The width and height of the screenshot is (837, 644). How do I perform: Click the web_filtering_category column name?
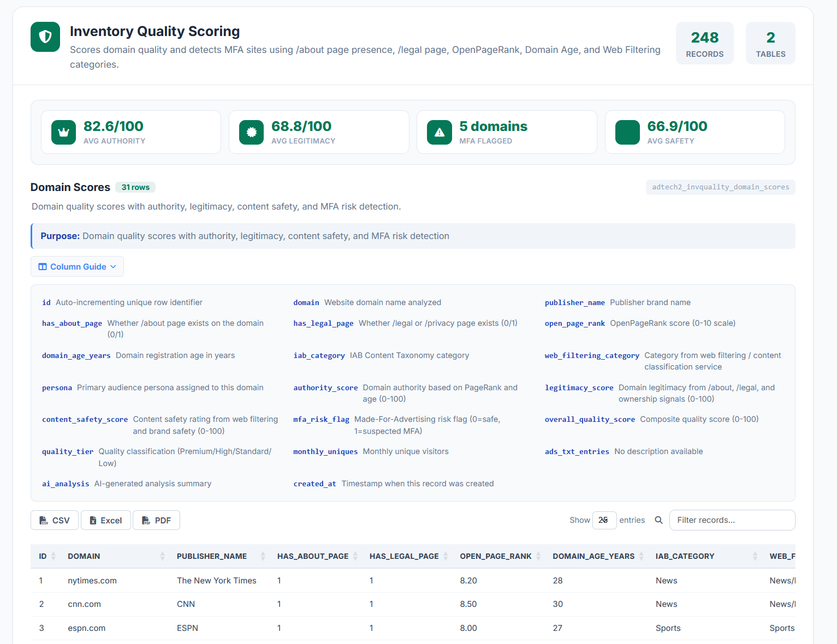(592, 355)
